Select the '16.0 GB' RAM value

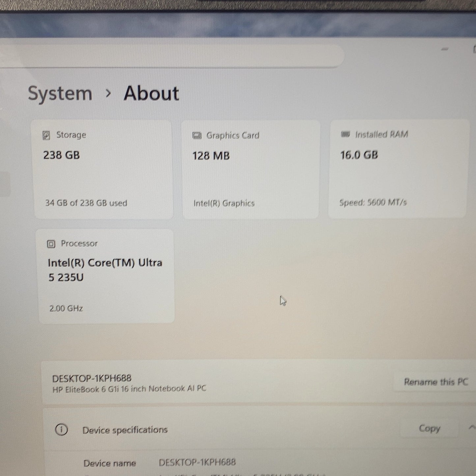(359, 155)
